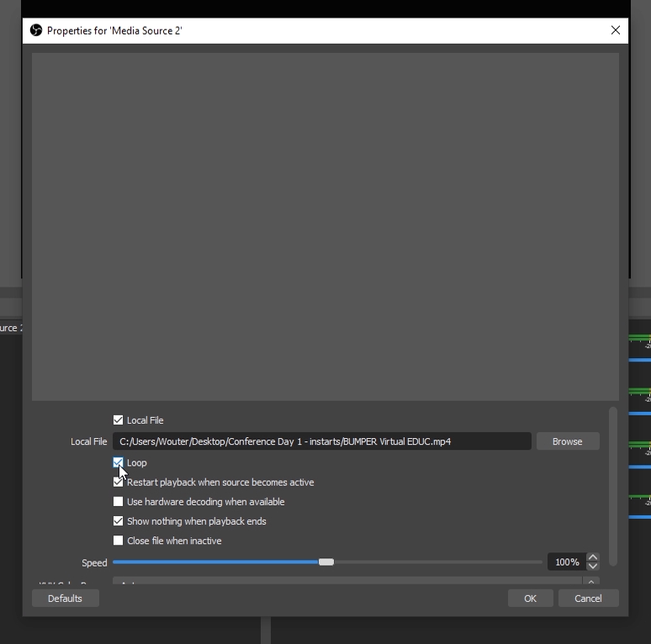
Task: Click the Speed 100% value box
Action: click(x=566, y=562)
